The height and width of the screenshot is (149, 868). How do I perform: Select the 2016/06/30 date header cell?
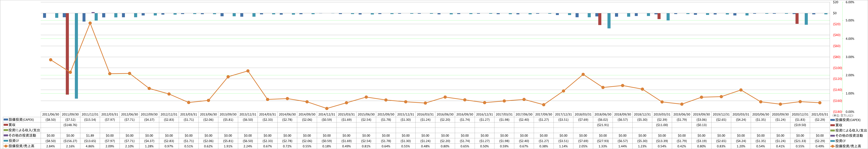(445, 114)
